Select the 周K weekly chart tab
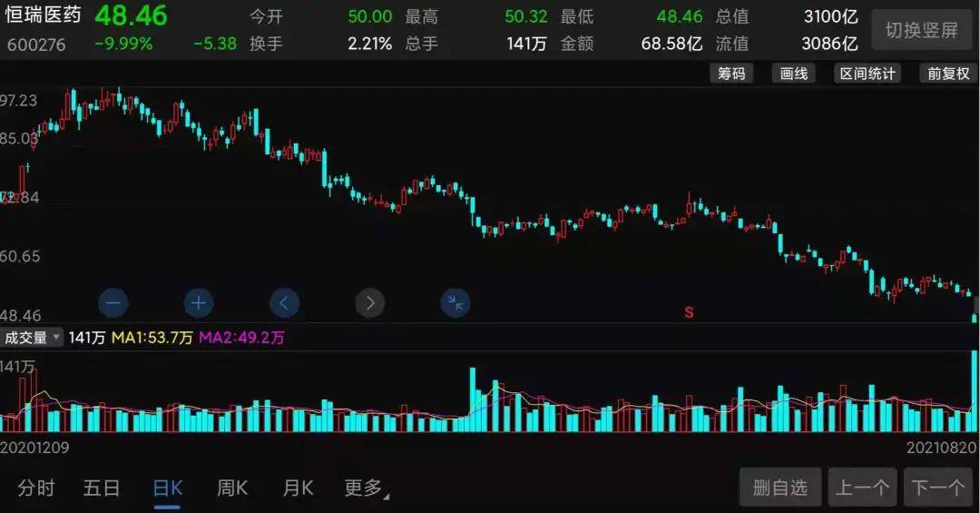The width and height of the screenshot is (980, 513). [x=231, y=488]
